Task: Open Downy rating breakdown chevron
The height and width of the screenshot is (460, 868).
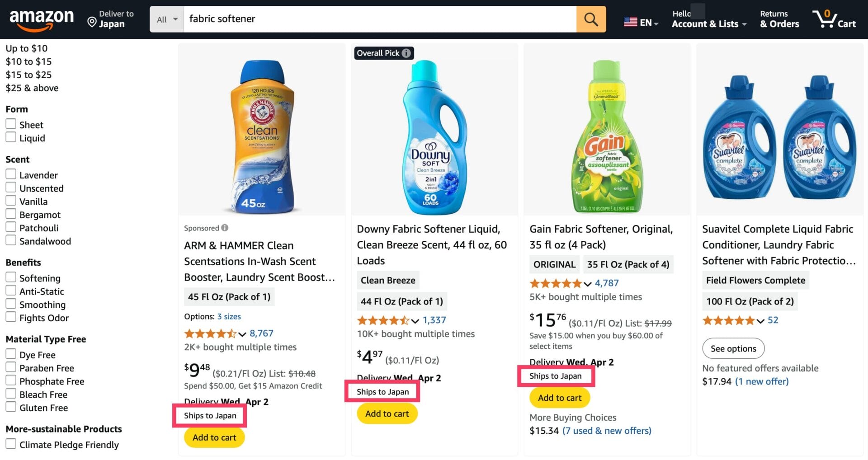Action: [x=415, y=321]
